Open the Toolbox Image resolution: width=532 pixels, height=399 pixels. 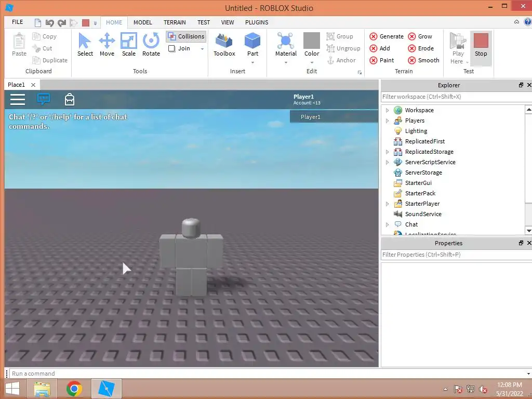click(224, 45)
